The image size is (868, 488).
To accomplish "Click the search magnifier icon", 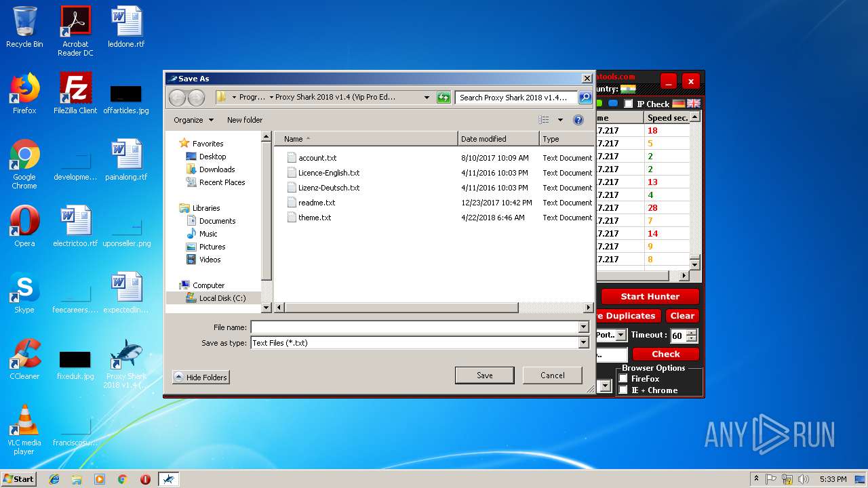I will coord(585,98).
